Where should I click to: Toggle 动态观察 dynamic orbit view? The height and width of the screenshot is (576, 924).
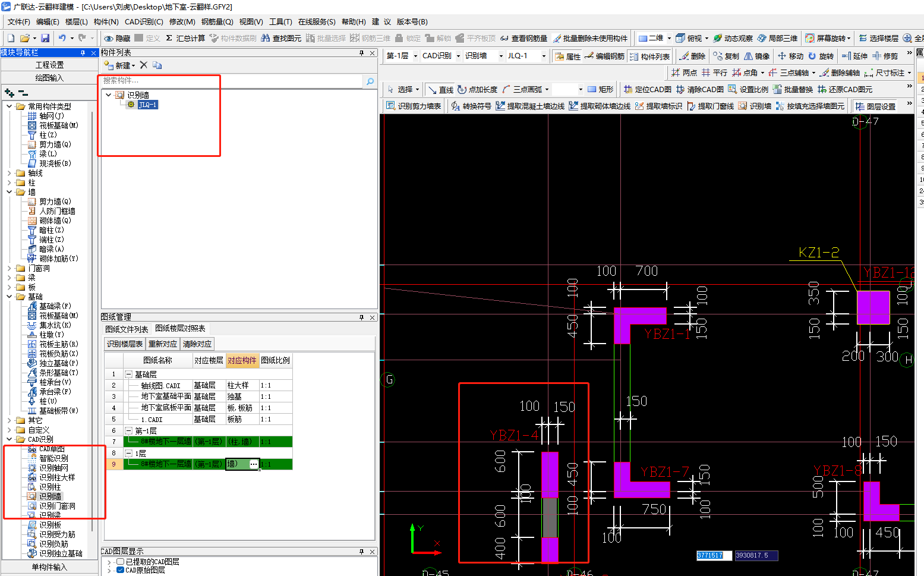pyautogui.click(x=733, y=38)
